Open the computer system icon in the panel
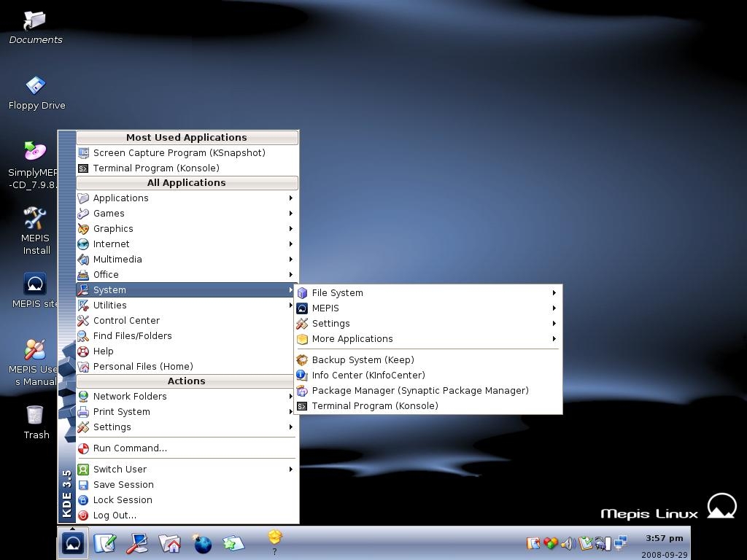The height and width of the screenshot is (560, 747). click(x=137, y=543)
